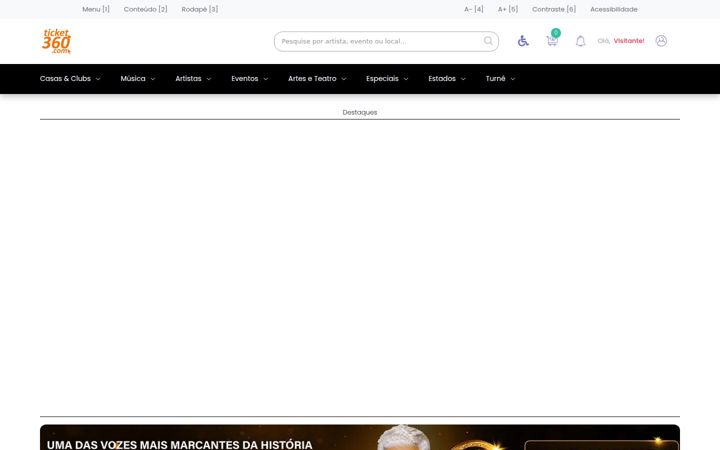Screen dimensions: 720x450
Task: Open the wheelchair accessibility icon
Action: [523, 41]
